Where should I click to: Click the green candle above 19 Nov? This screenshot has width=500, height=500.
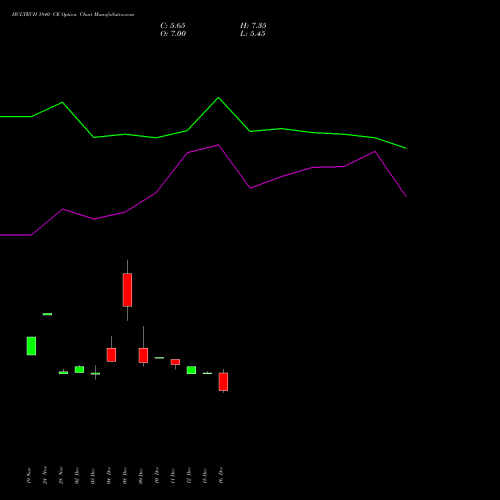click(x=31, y=346)
